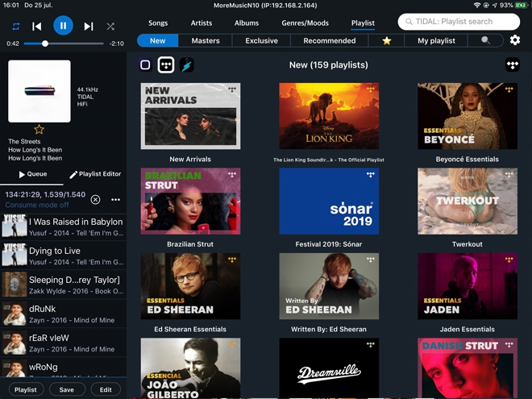Image resolution: width=532 pixels, height=399 pixels.
Task: Select the Recommended filter segment
Action: (330, 41)
